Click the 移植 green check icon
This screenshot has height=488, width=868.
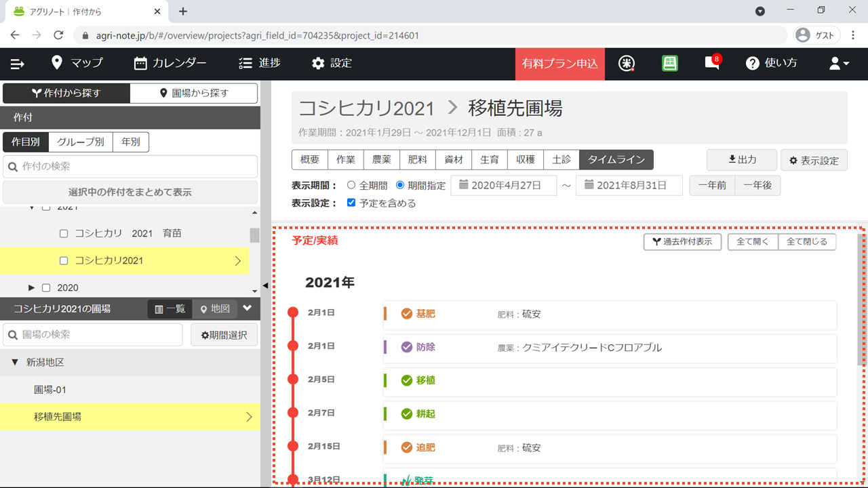(407, 380)
